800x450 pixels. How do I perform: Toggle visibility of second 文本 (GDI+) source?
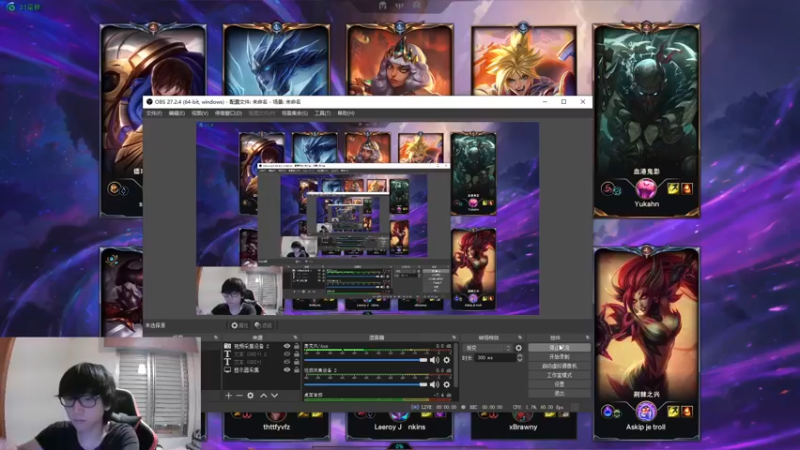click(x=287, y=362)
